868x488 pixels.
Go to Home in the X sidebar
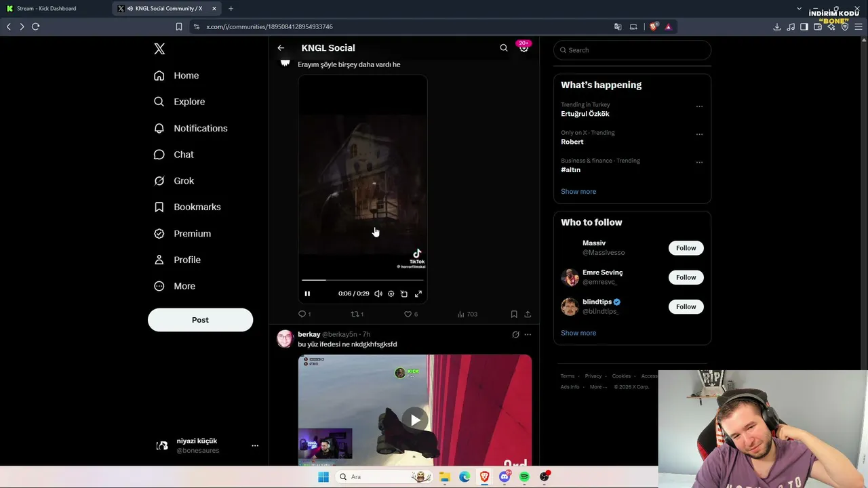click(x=176, y=75)
